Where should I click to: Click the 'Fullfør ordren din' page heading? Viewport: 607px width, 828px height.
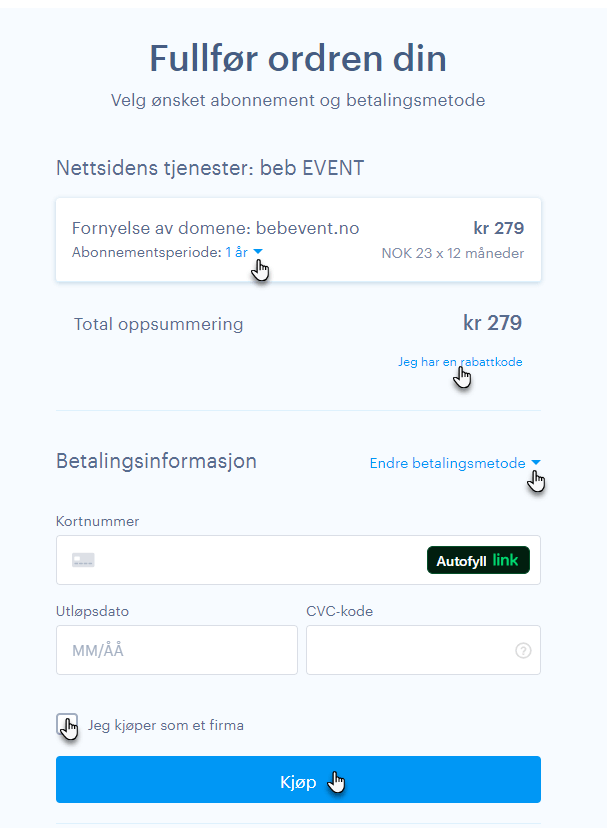298,58
